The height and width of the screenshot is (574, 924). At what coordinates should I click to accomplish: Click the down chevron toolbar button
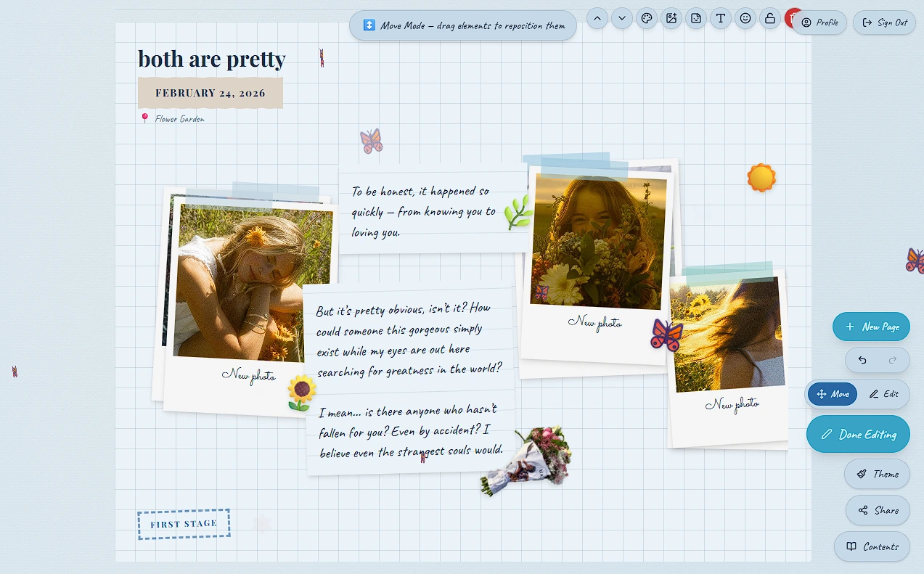[x=622, y=18]
